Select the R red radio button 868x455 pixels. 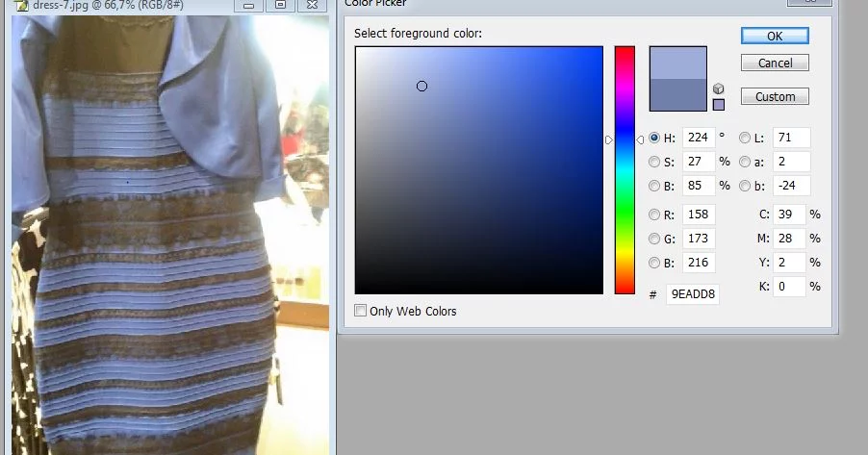click(655, 215)
